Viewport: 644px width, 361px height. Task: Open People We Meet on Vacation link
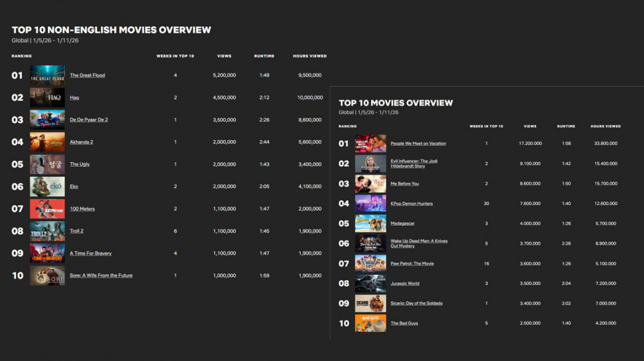[x=418, y=143]
